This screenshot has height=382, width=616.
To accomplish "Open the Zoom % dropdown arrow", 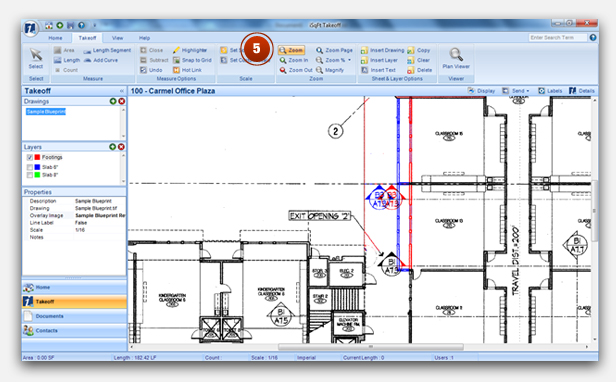I will click(350, 60).
